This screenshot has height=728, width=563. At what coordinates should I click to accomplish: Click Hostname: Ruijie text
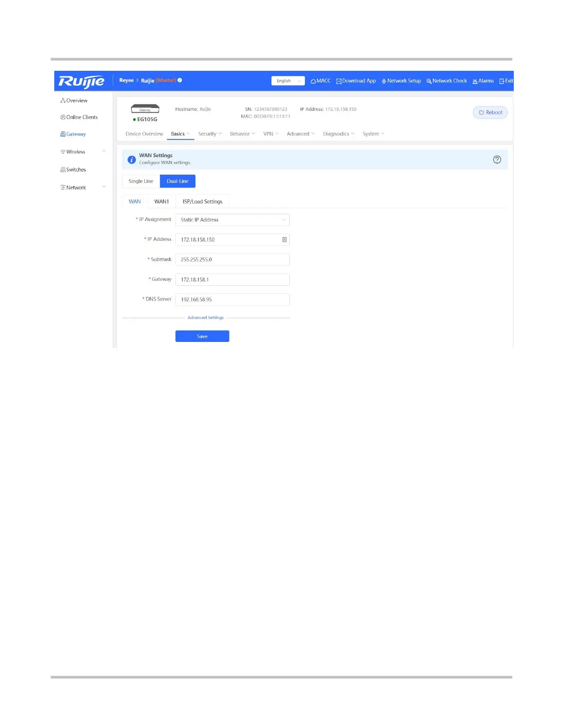[193, 109]
